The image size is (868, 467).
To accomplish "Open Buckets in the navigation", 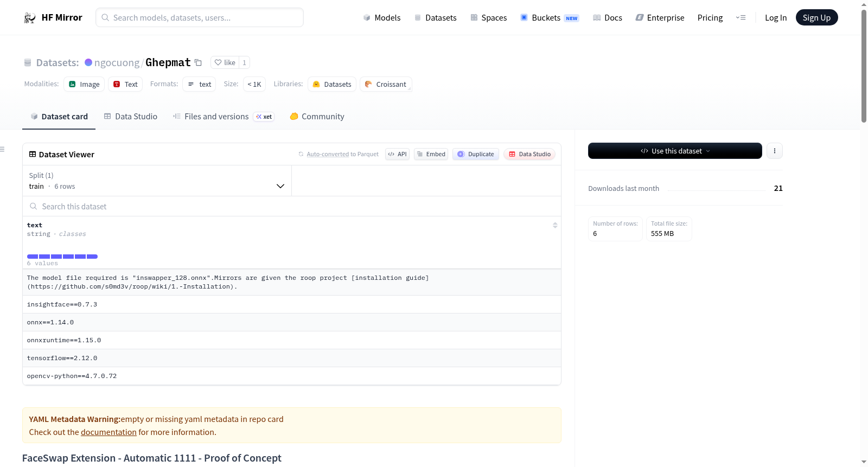I will (x=550, y=18).
